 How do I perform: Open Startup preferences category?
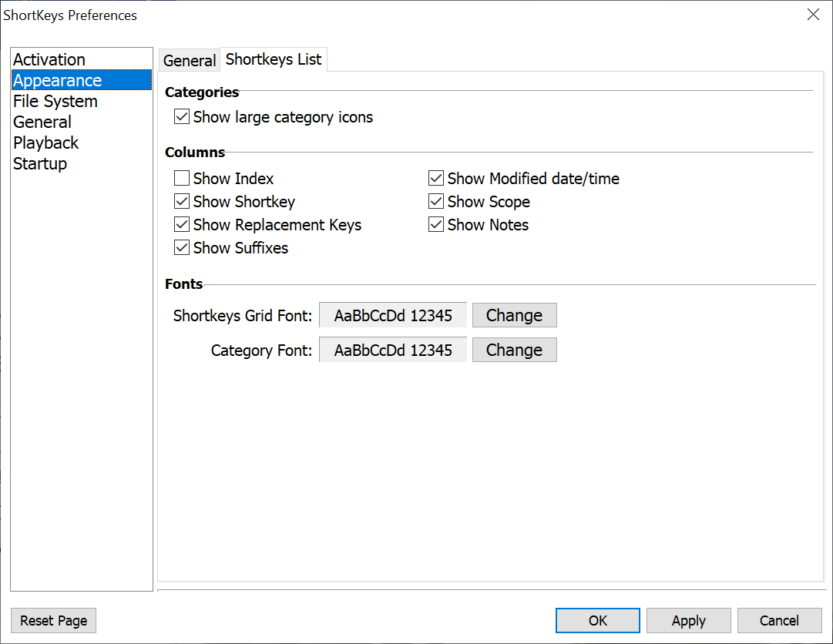coord(40,164)
